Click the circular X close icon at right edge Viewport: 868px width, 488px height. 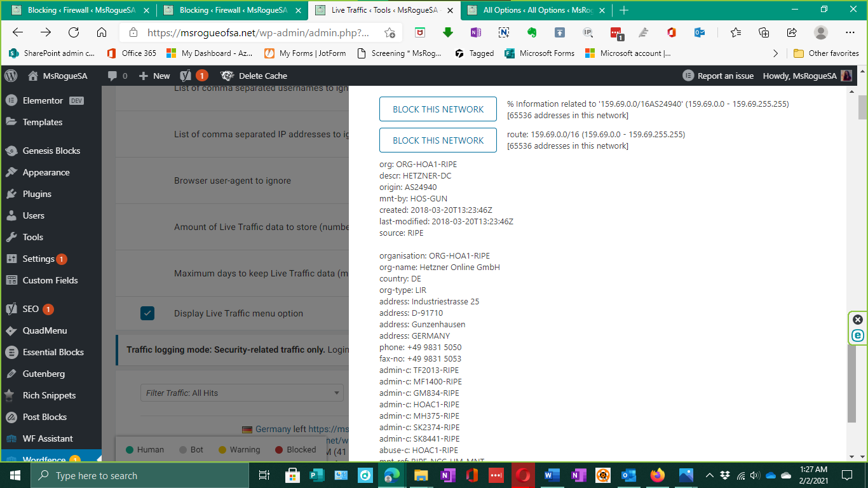[858, 320]
